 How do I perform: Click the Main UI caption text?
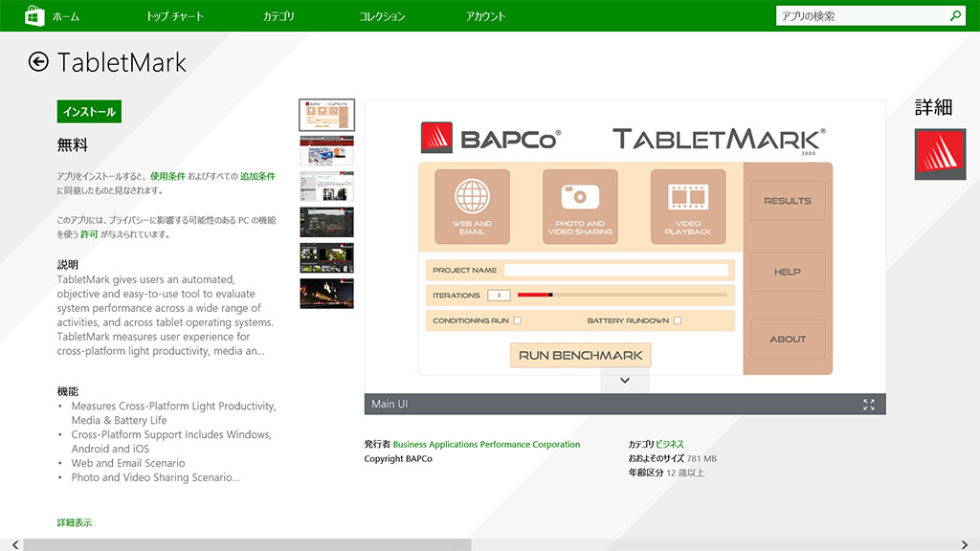pos(390,405)
